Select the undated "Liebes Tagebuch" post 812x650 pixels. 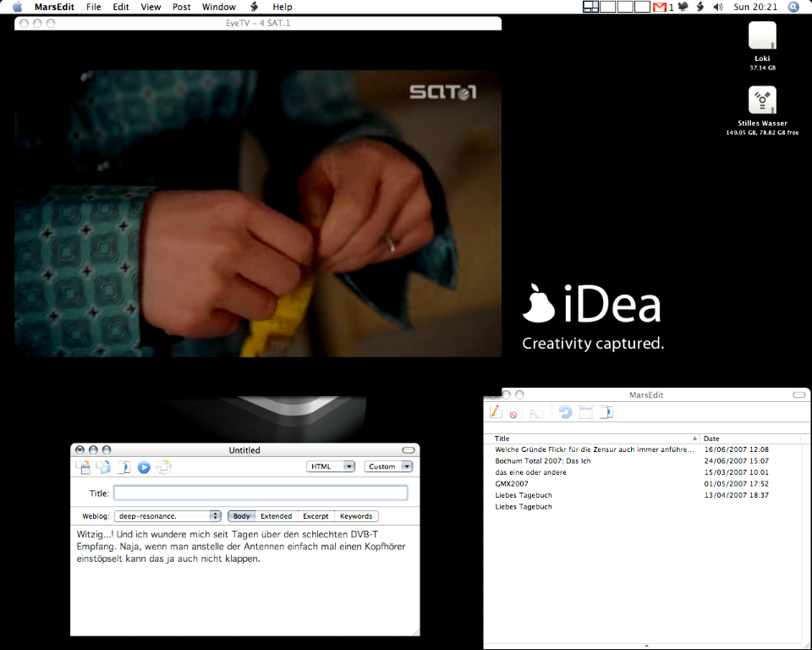point(524,506)
